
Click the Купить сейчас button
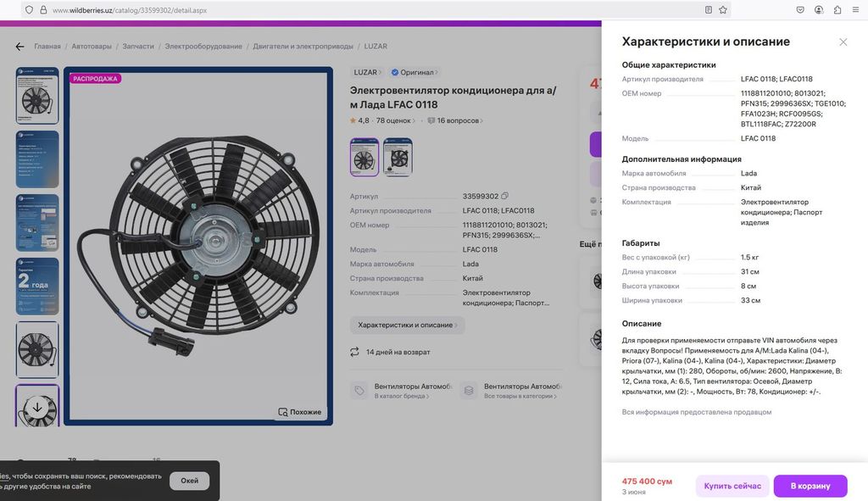(732, 487)
